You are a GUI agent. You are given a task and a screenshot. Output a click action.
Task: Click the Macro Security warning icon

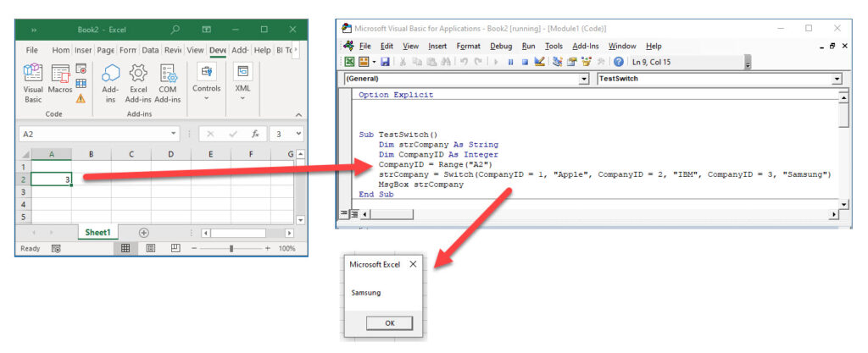[x=81, y=98]
